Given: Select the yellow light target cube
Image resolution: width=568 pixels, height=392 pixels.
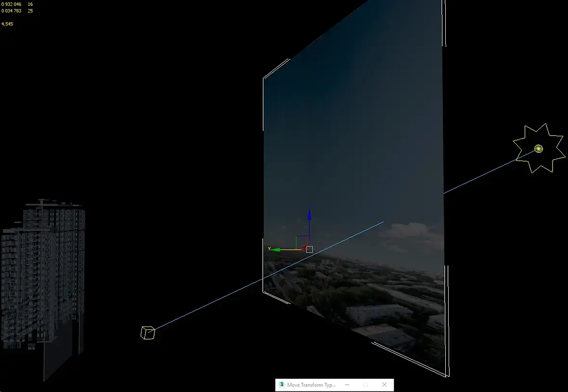Looking at the screenshot, I should (x=148, y=333).
